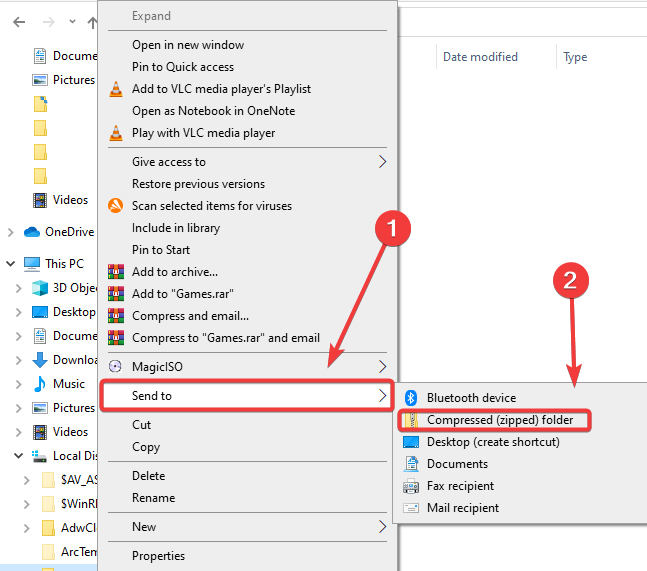Open the recent locations dropdown arrow
The width and height of the screenshot is (647, 571).
[x=72, y=21]
